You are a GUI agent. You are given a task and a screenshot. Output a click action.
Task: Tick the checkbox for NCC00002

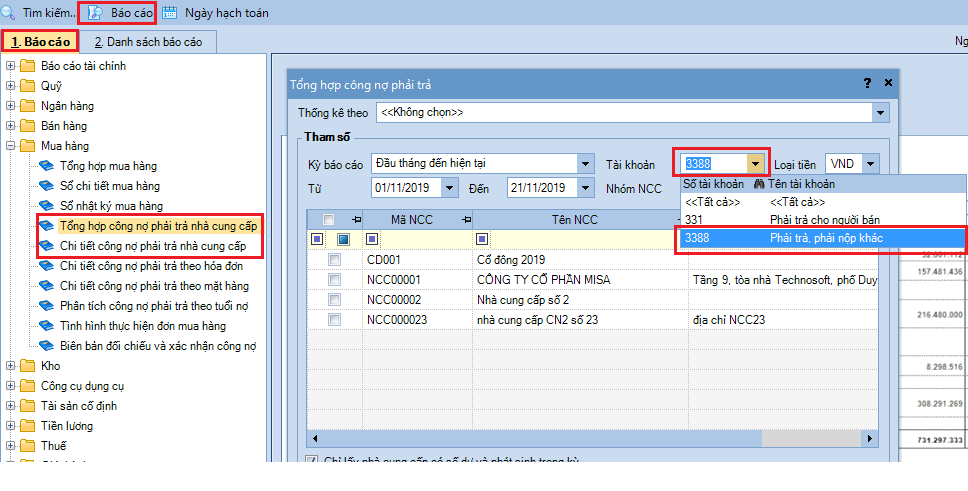coord(334,300)
